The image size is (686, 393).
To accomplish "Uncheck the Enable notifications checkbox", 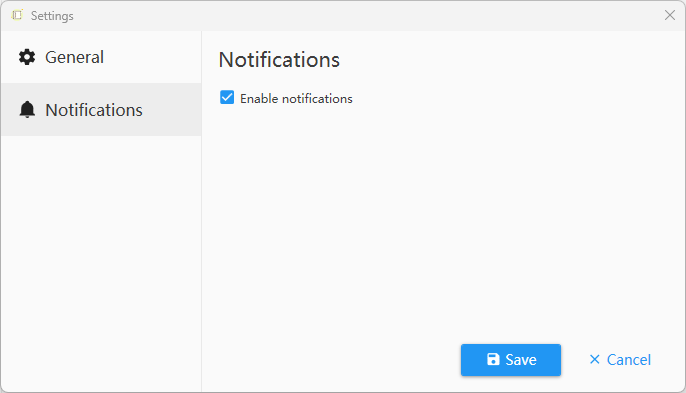I will [x=227, y=98].
